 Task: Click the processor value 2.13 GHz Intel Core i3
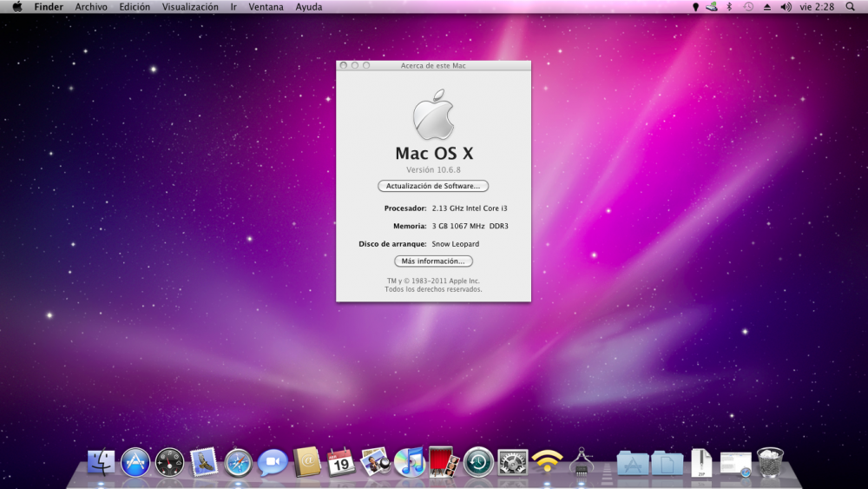click(470, 208)
